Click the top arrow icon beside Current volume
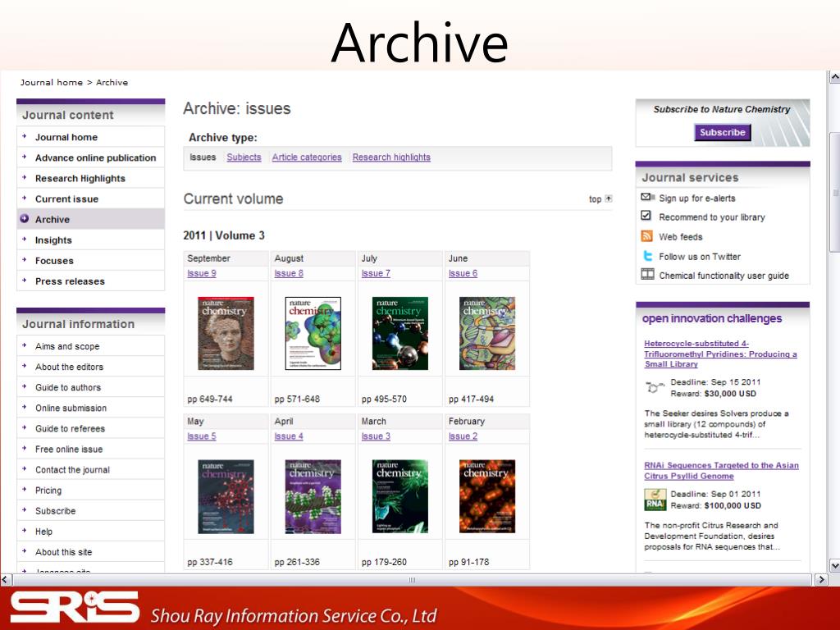 click(x=609, y=199)
